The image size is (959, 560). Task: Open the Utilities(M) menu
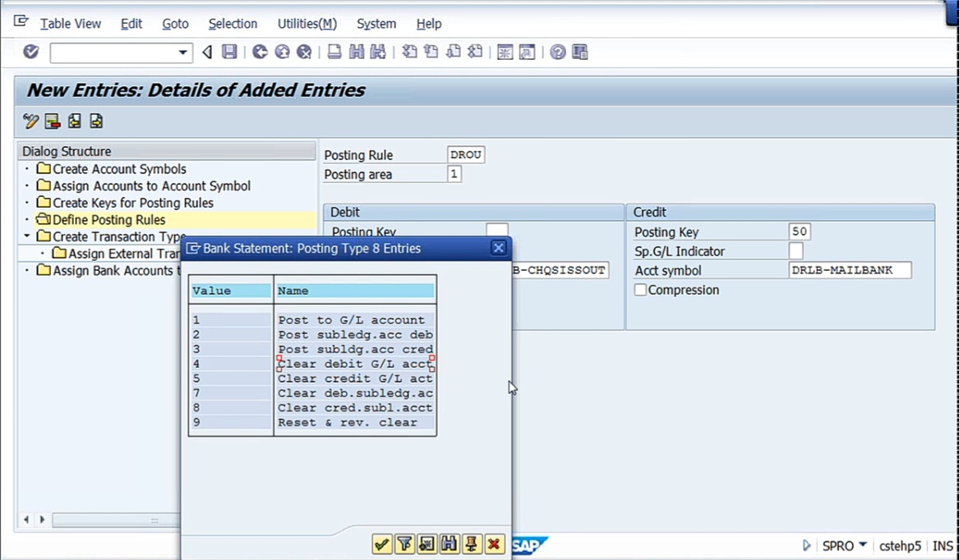click(307, 24)
